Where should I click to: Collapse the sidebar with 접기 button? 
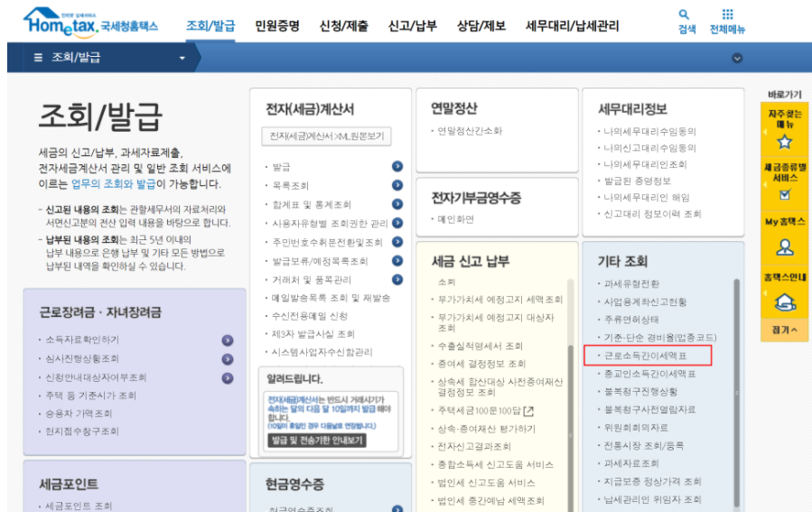tap(784, 330)
